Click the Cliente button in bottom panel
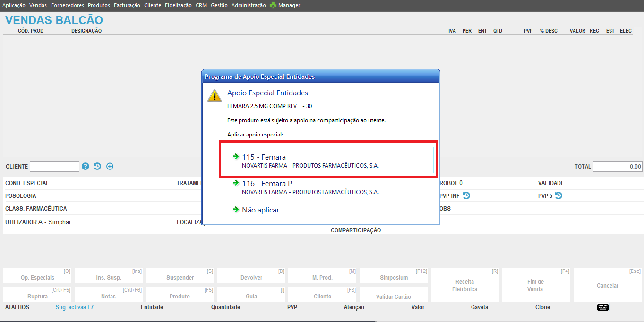 point(323,295)
